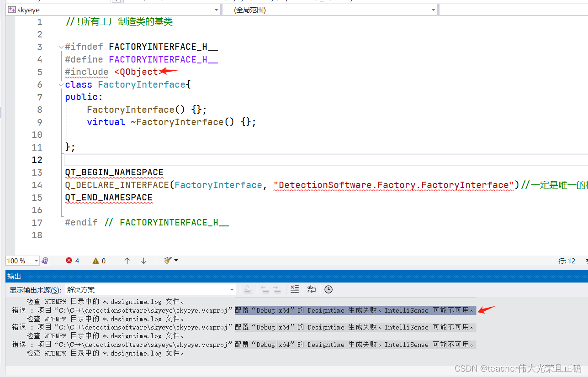This screenshot has width=588, height=377.
Task: Click #define FACTORYINTERFACE_H__ on line 4
Action: (x=141, y=59)
